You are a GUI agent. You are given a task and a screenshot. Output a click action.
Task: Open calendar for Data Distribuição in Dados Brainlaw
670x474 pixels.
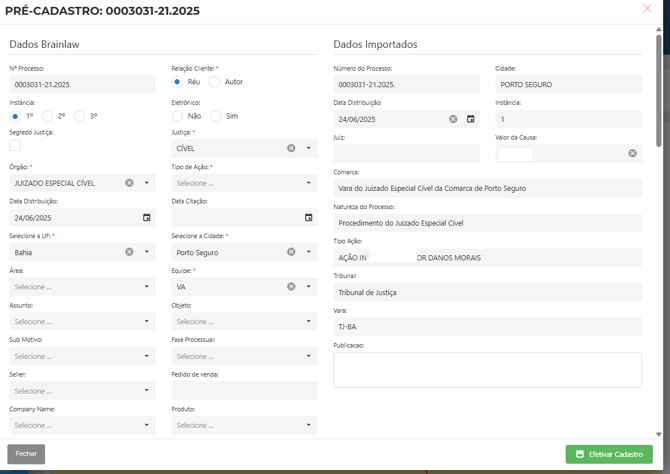tap(147, 217)
